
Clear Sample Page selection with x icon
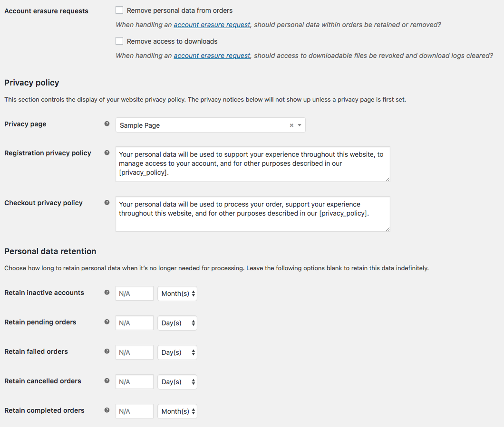[291, 125]
